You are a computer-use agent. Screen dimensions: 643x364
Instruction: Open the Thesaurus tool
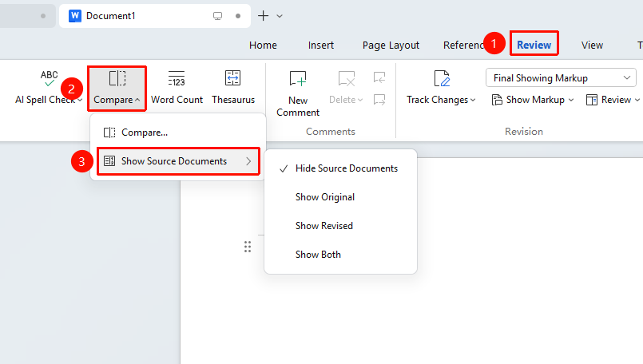[233, 88]
